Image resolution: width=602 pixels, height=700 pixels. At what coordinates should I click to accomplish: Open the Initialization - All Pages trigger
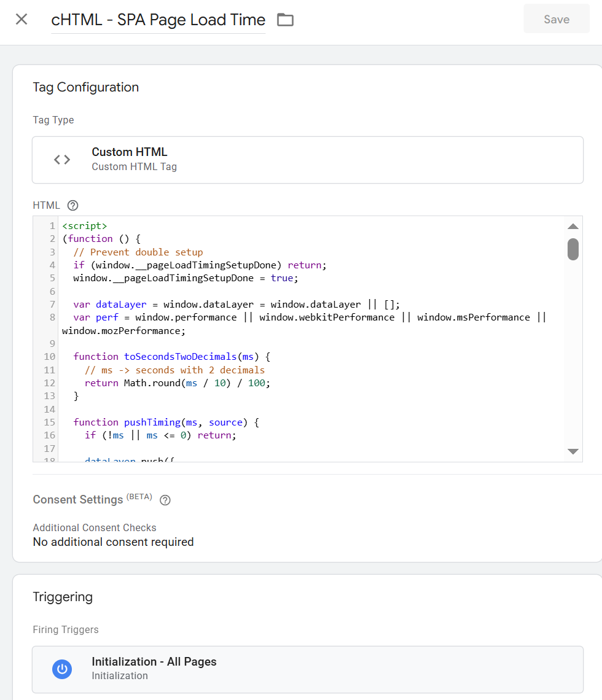coord(308,669)
